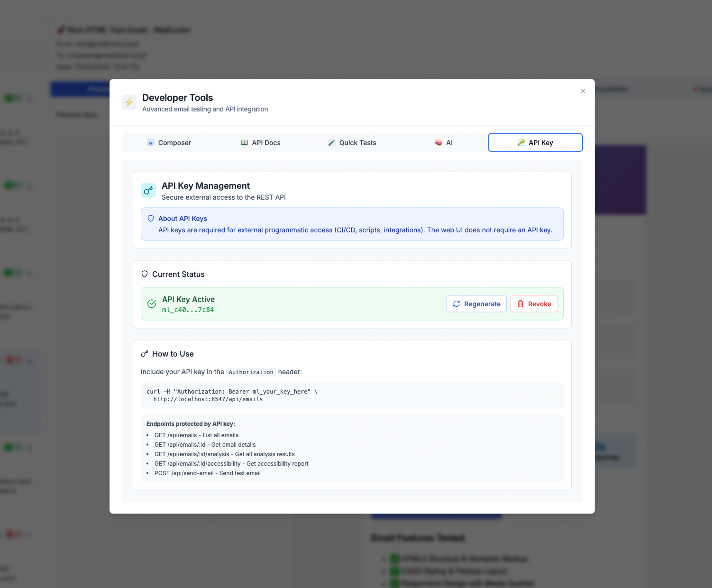
Task: Click the 'About API Keys' heading
Action: (x=183, y=219)
